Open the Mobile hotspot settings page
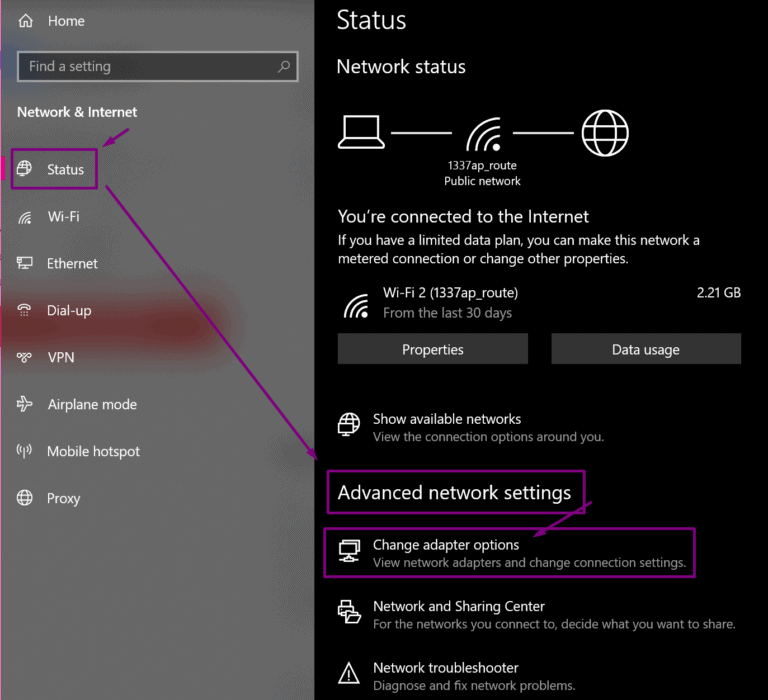 [93, 452]
